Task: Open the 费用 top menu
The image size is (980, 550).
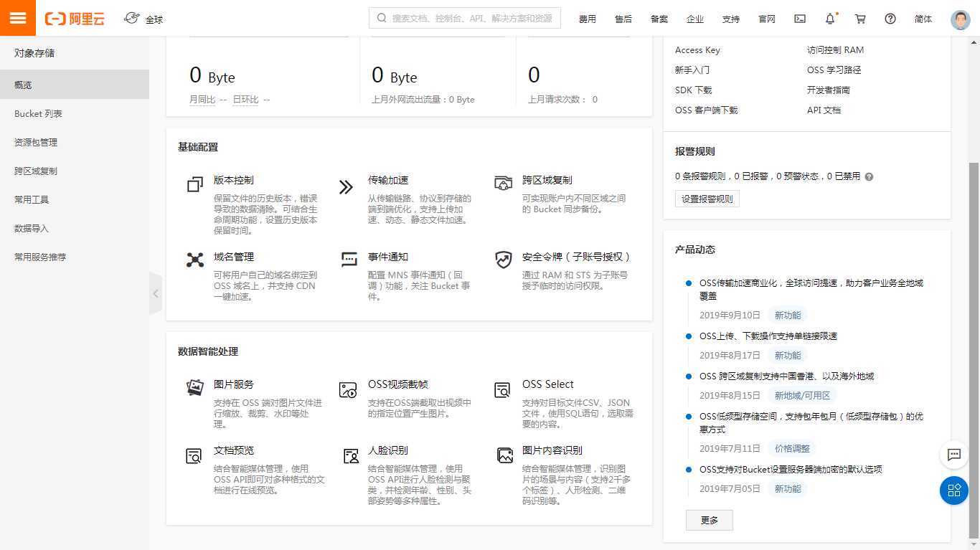Action: click(x=588, y=19)
